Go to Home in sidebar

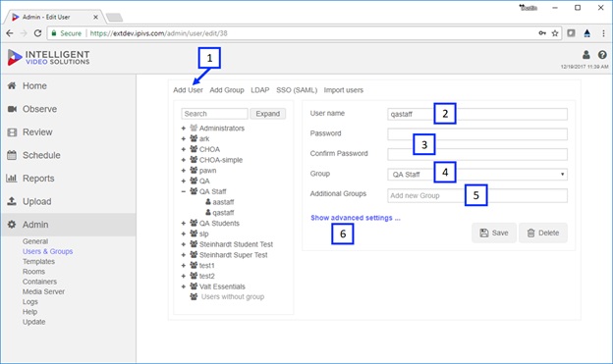34,86
